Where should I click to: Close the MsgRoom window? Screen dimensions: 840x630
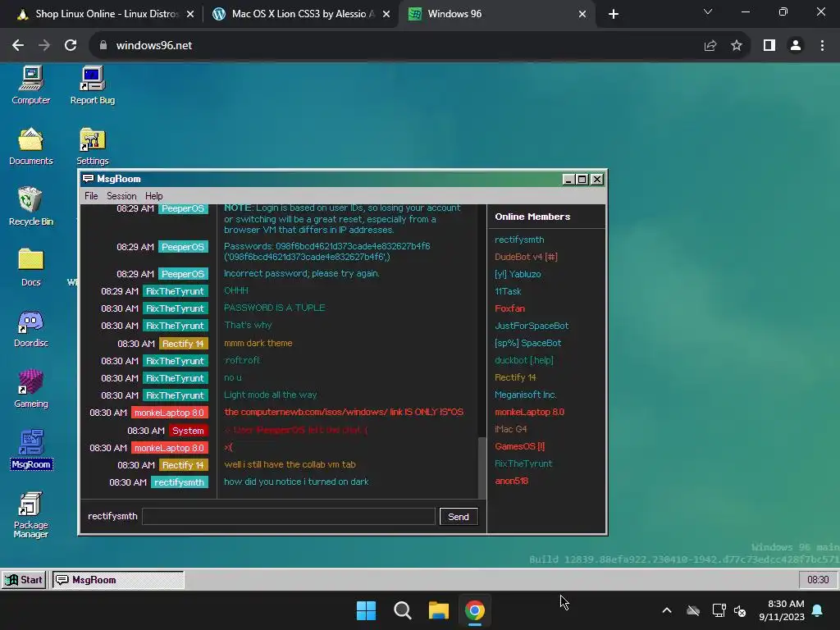point(596,180)
